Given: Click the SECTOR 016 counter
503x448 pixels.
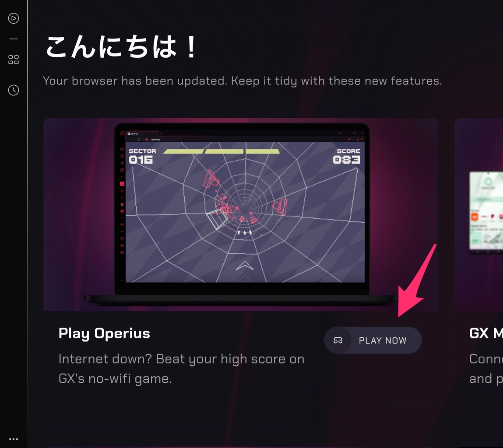Looking at the screenshot, I should 142,156.
